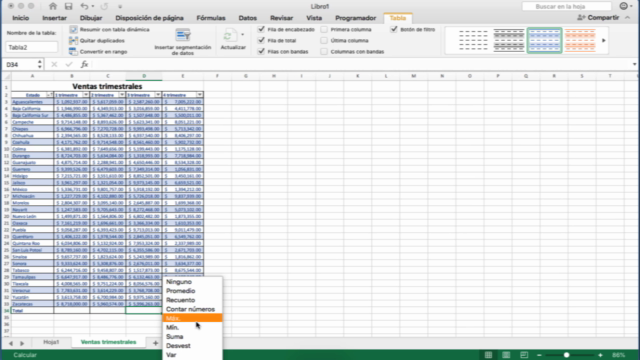Open the Inicio ribbon tab
This screenshot has height=360, width=640.
click(20, 18)
